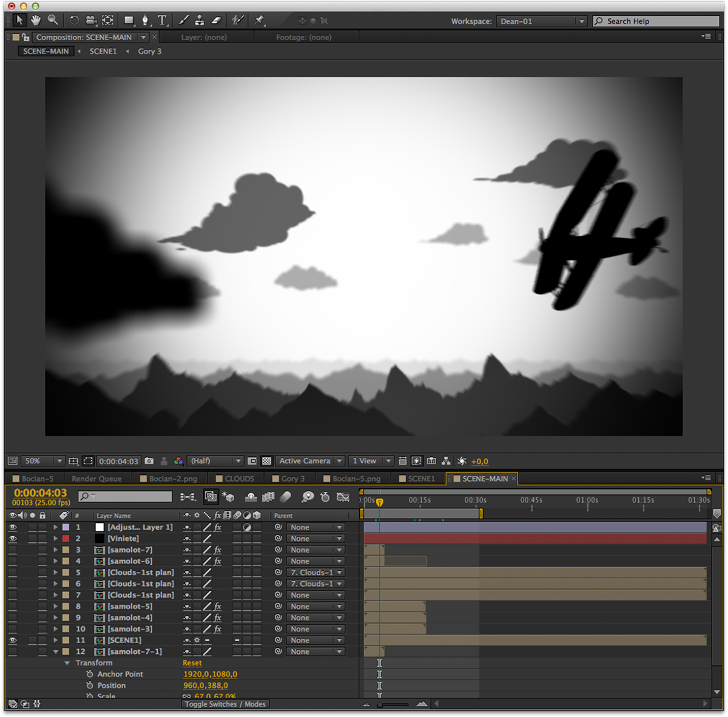Open the Composition SCENE-MAIN viewer dropdown
This screenshot has width=728, height=717.
pos(143,38)
